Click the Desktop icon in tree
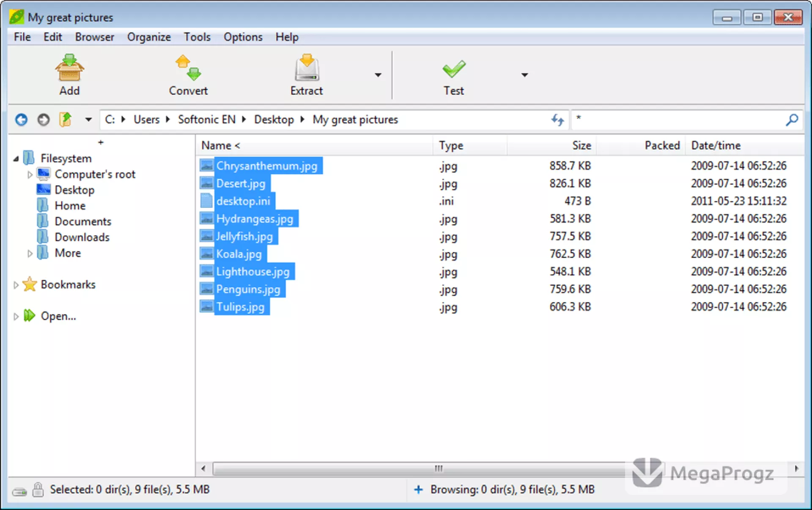Image resolution: width=812 pixels, height=510 pixels. click(x=44, y=189)
